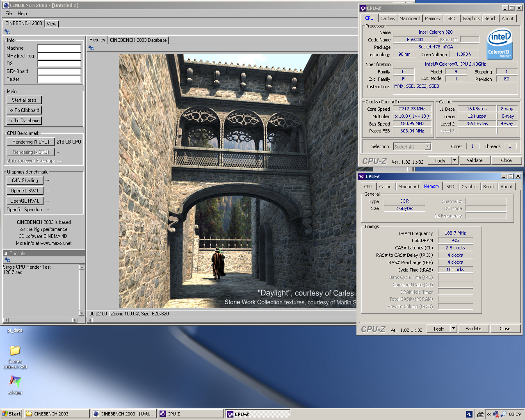Viewport: 525px width, 420px height.
Task: Click the Console horizontal scroll-right arrow
Action: [x=75, y=320]
